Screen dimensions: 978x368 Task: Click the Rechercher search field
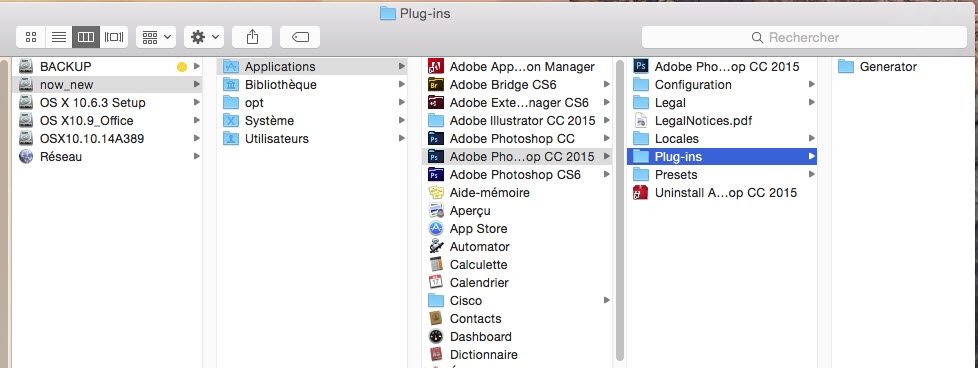[x=804, y=37]
